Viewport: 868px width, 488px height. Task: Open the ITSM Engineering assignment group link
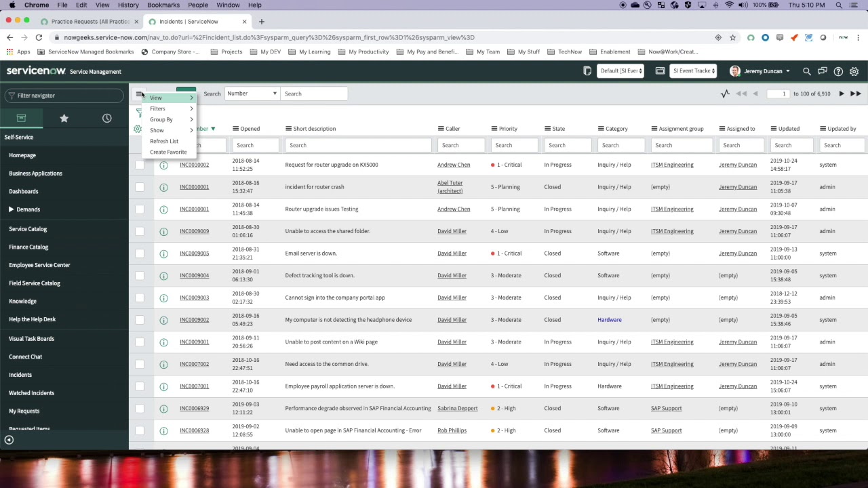click(x=672, y=165)
